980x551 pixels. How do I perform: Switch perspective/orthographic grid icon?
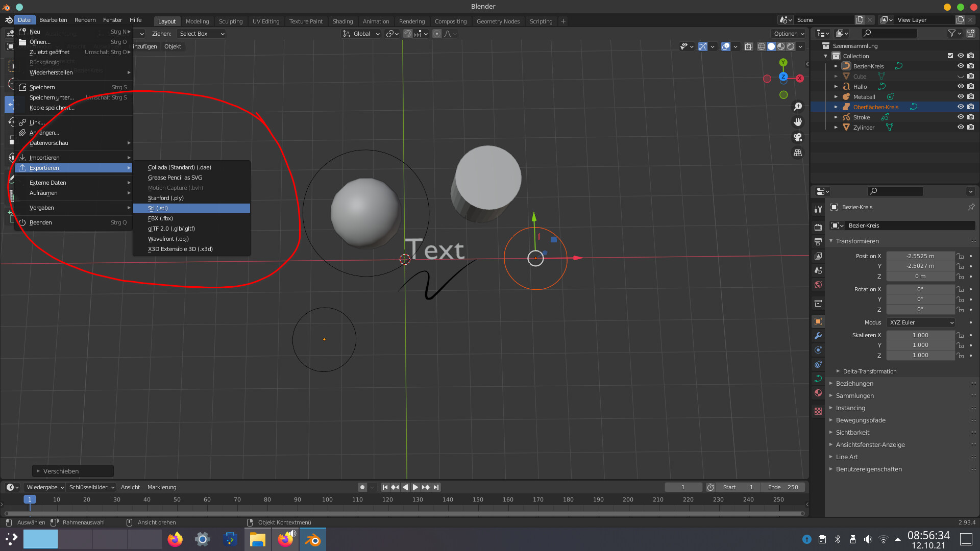(x=798, y=153)
